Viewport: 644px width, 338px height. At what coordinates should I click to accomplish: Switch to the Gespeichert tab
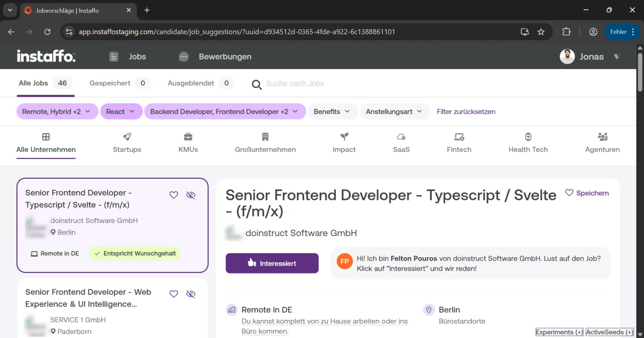click(x=120, y=83)
